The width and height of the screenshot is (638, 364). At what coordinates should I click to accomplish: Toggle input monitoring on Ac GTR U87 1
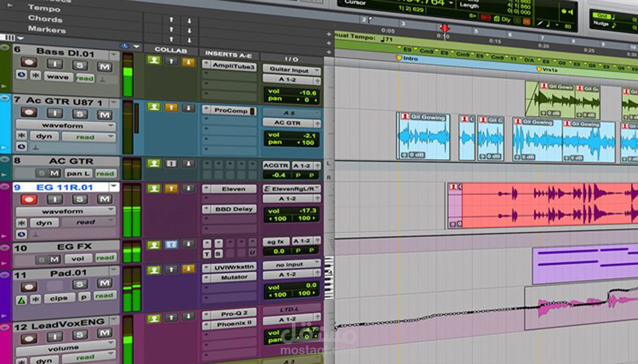click(54, 113)
